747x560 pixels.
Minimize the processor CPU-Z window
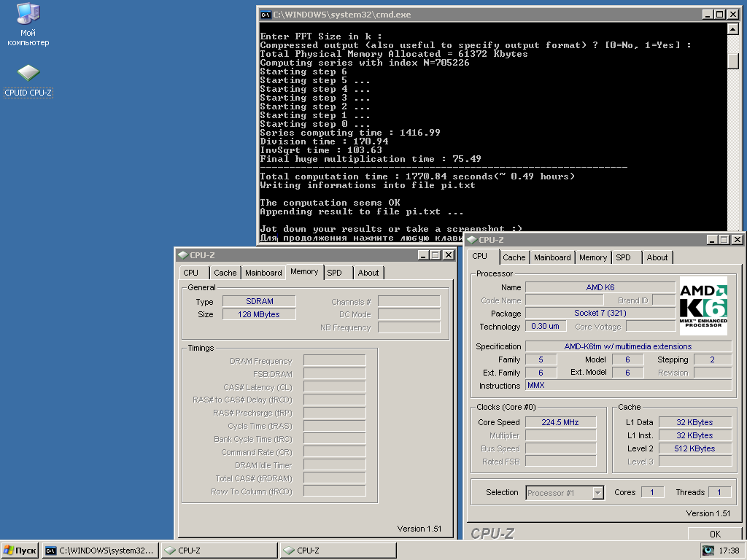point(712,240)
